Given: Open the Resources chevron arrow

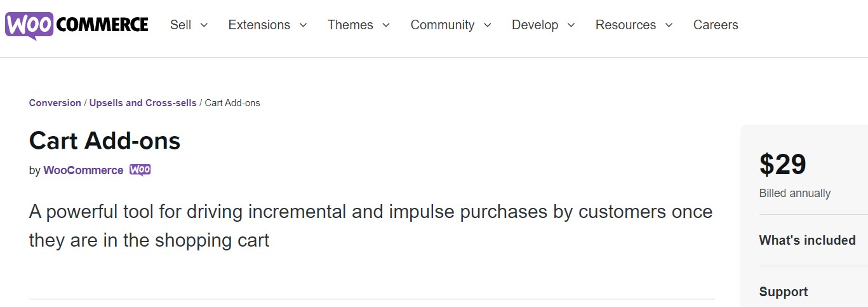Looking at the screenshot, I should tap(669, 25).
